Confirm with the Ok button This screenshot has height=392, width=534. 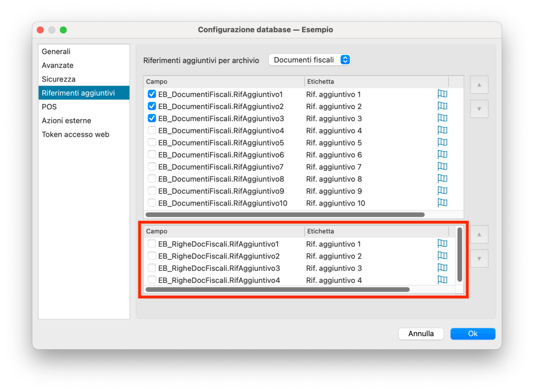coord(472,334)
